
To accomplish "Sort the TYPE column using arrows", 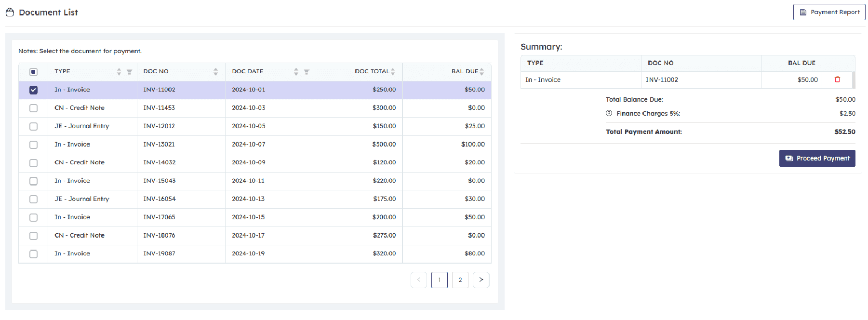I will point(119,72).
